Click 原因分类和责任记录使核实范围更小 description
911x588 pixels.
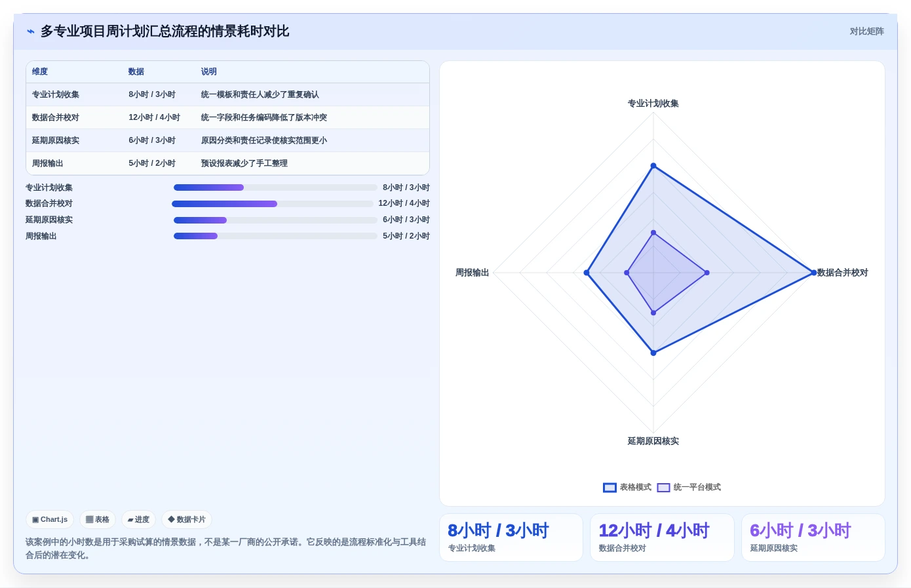tap(263, 140)
